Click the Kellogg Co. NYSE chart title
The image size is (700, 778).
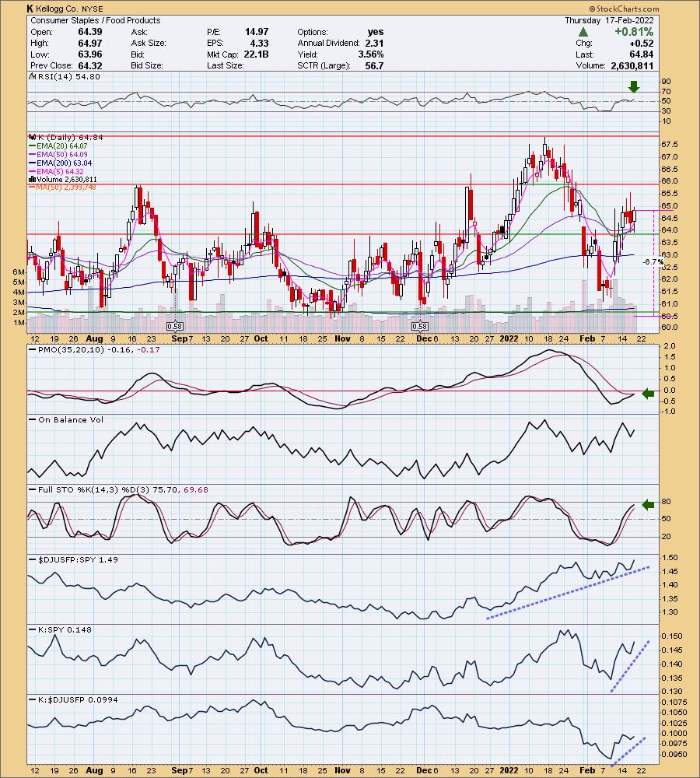coord(64,9)
